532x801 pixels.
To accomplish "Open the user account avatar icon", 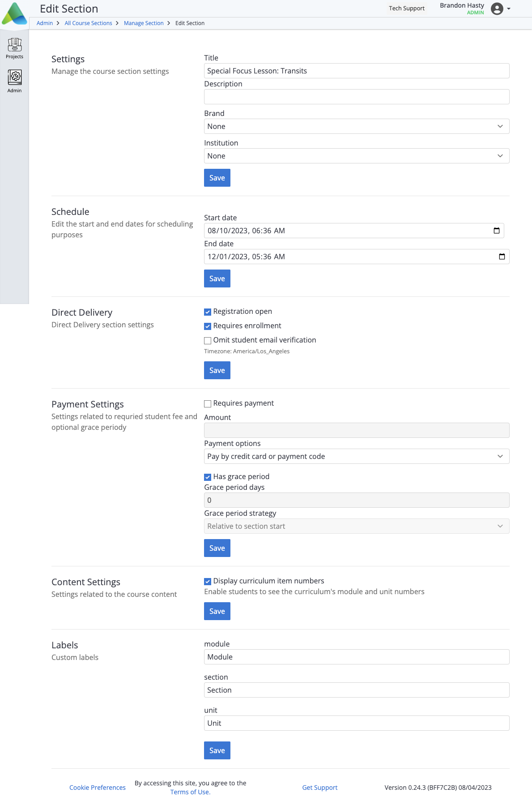I will click(x=497, y=9).
